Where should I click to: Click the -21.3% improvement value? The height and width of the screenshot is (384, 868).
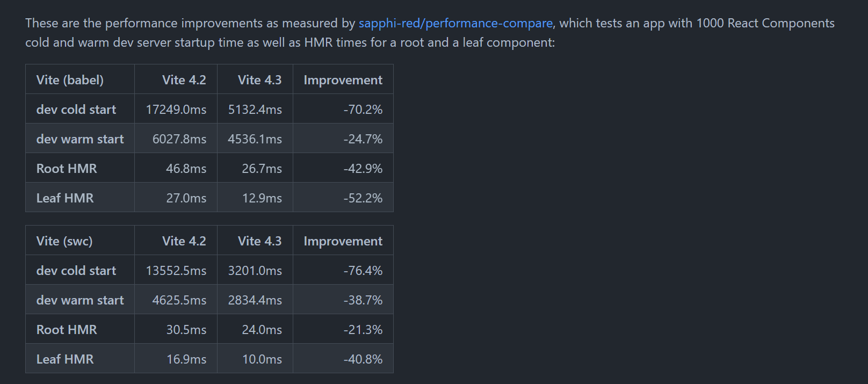pyautogui.click(x=363, y=330)
